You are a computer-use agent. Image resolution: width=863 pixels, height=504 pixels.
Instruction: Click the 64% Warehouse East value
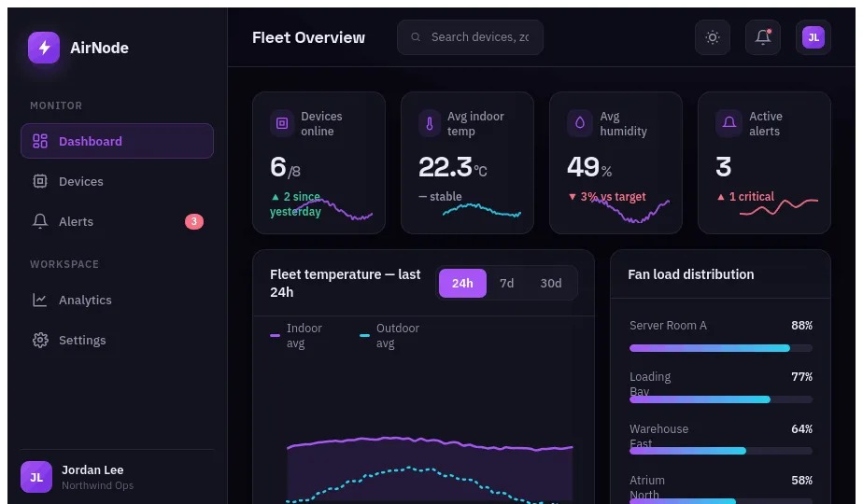802,428
